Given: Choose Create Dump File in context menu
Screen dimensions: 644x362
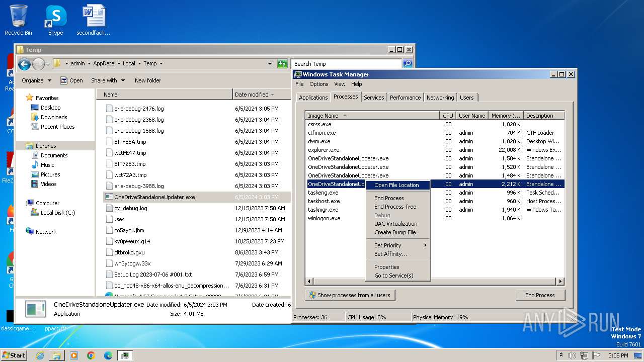Looking at the screenshot, I should (x=397, y=232).
